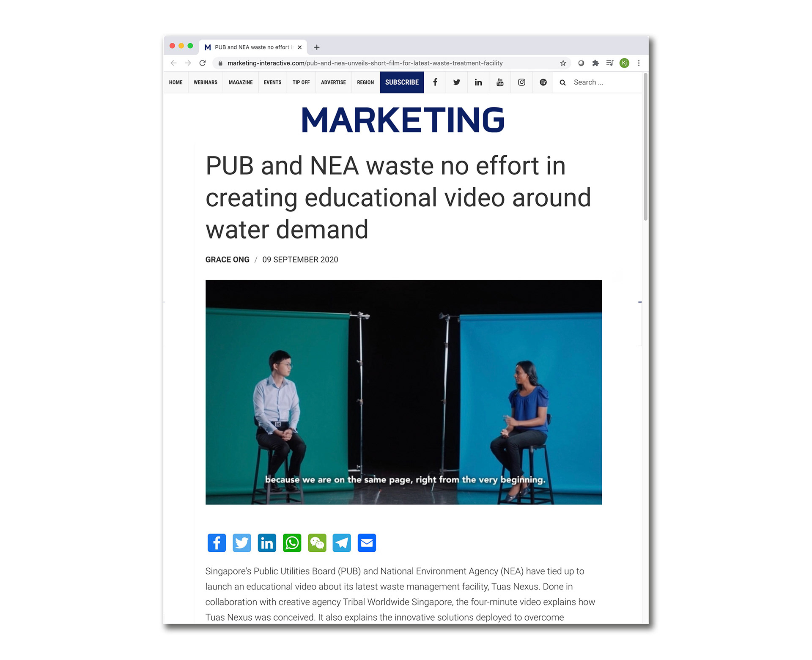Open ADVERTISE menu item
812x660 pixels.
click(333, 82)
